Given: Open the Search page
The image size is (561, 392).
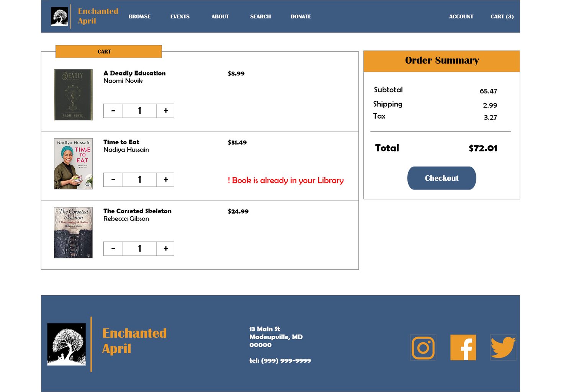Looking at the screenshot, I should tap(260, 16).
